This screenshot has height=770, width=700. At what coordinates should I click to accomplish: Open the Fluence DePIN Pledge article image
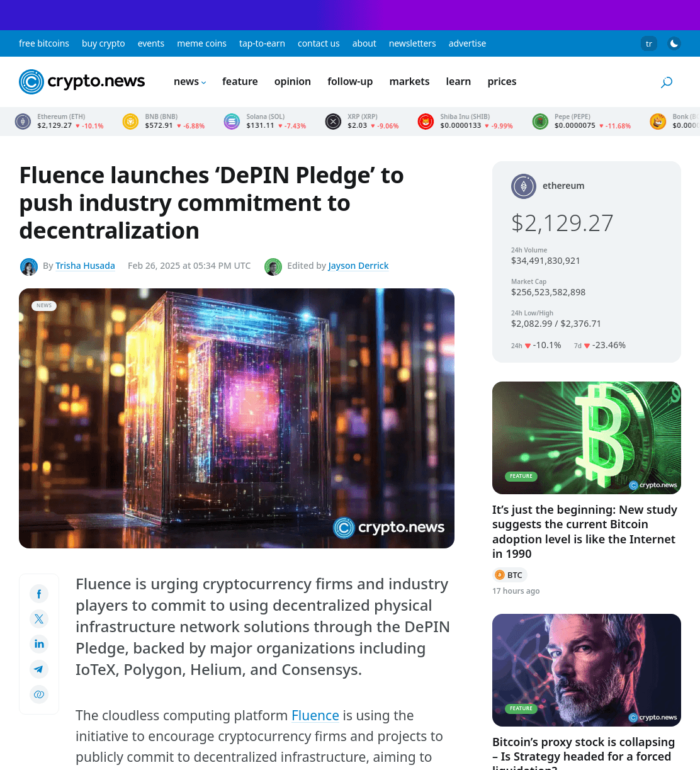pyautogui.click(x=237, y=418)
